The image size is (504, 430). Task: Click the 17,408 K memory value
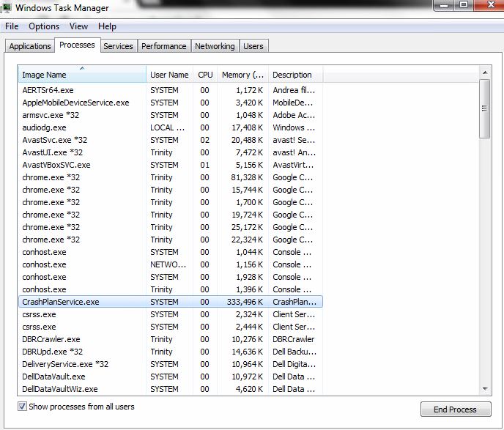[247, 127]
